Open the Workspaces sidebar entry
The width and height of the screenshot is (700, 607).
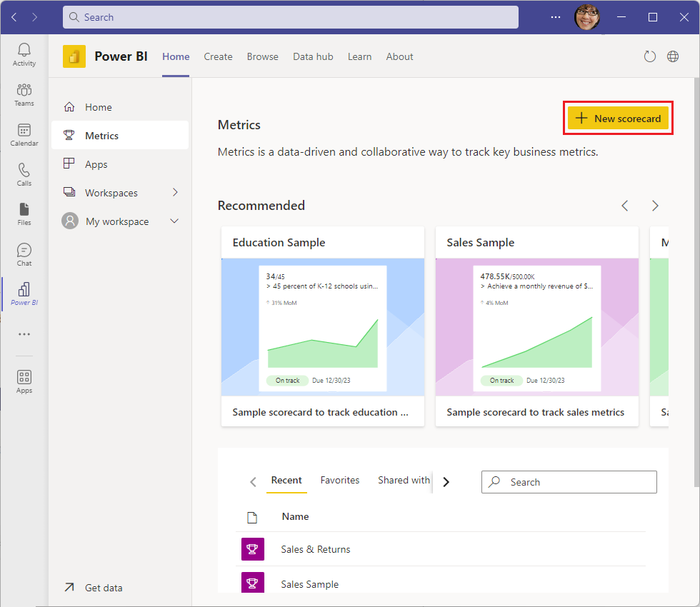pos(111,193)
